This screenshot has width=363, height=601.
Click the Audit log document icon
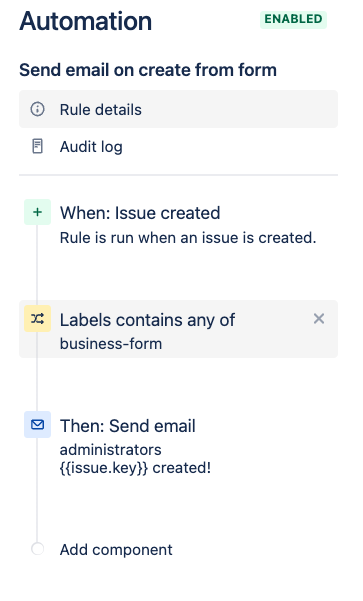(37, 146)
